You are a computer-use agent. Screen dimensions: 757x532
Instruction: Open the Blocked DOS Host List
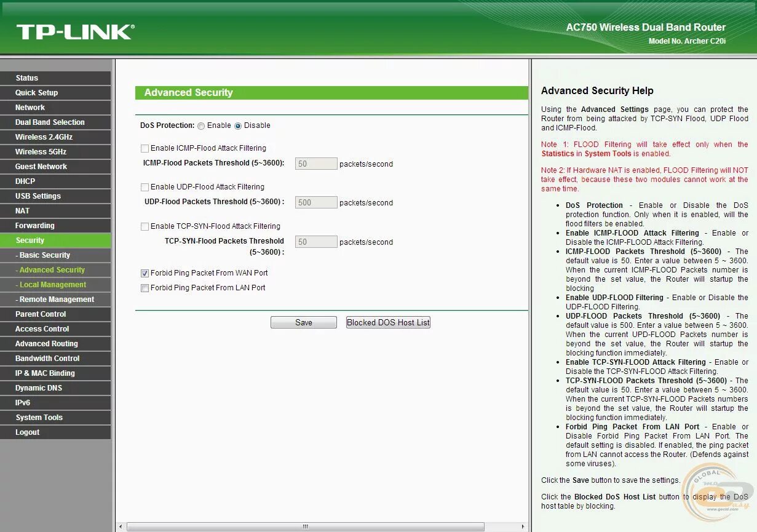pyautogui.click(x=388, y=322)
